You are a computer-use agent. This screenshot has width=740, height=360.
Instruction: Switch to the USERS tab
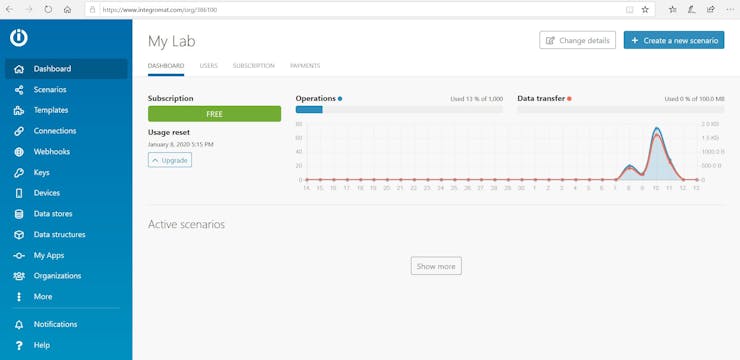click(209, 66)
